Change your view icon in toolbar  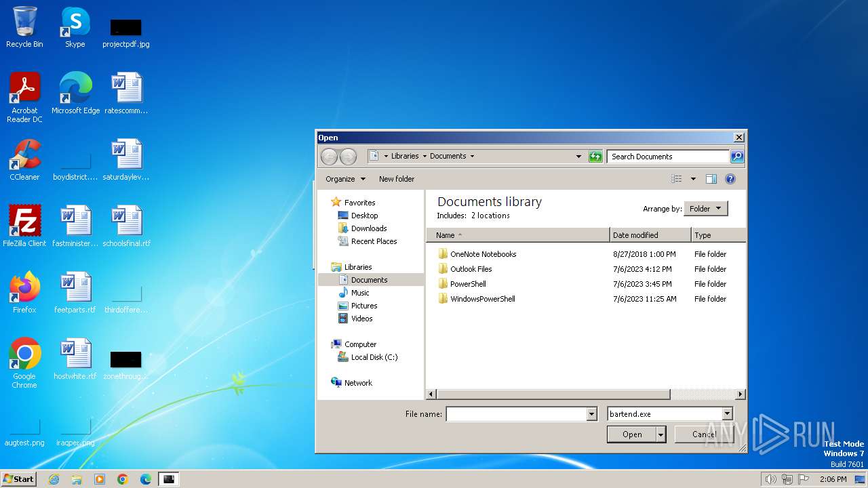(676, 179)
